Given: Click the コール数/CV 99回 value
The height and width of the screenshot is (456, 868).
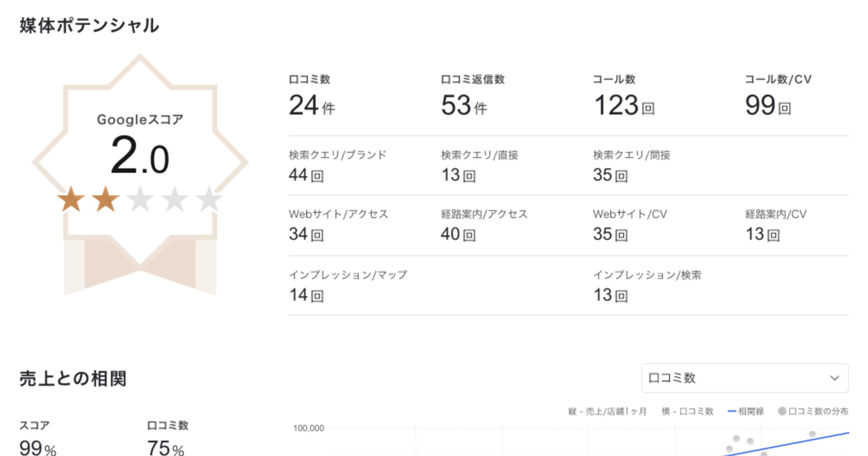Looking at the screenshot, I should (768, 105).
